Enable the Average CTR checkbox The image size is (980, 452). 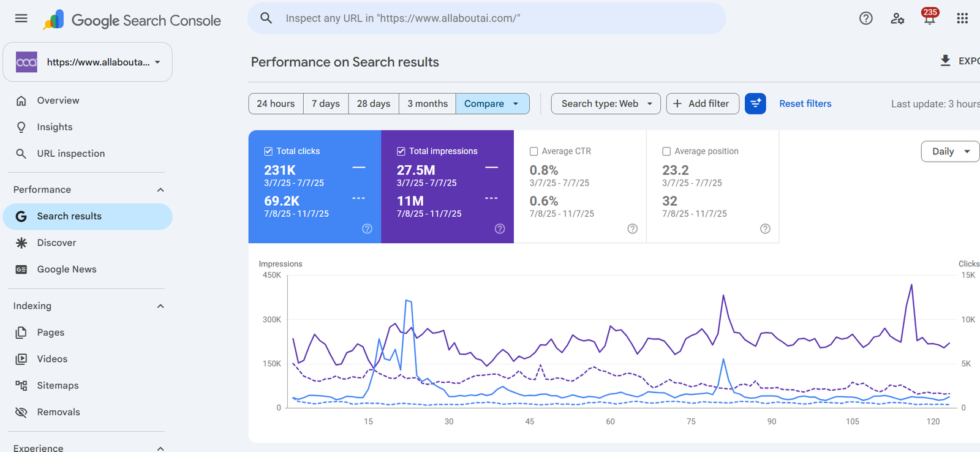[533, 151]
